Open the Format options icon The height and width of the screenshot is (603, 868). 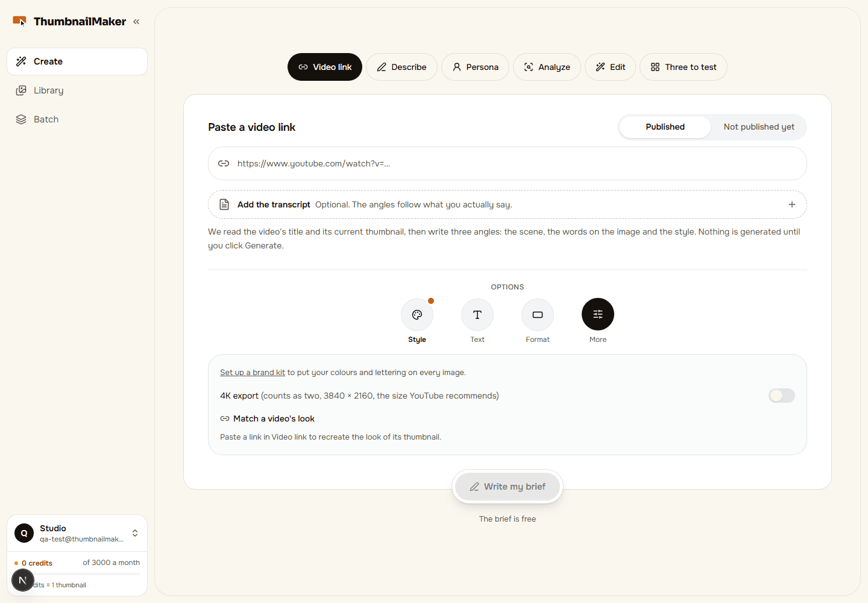point(538,314)
